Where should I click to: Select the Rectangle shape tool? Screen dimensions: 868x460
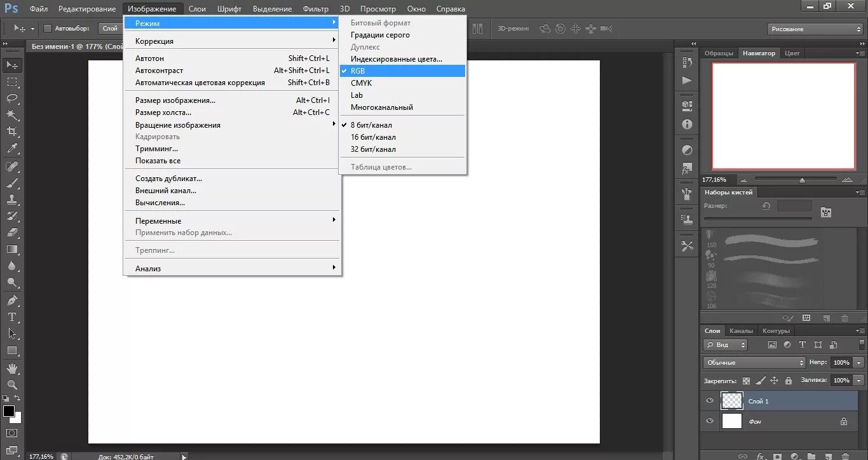coord(12,351)
